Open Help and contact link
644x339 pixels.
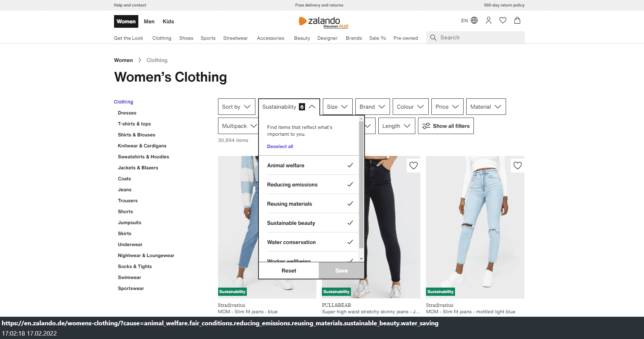pyautogui.click(x=130, y=5)
